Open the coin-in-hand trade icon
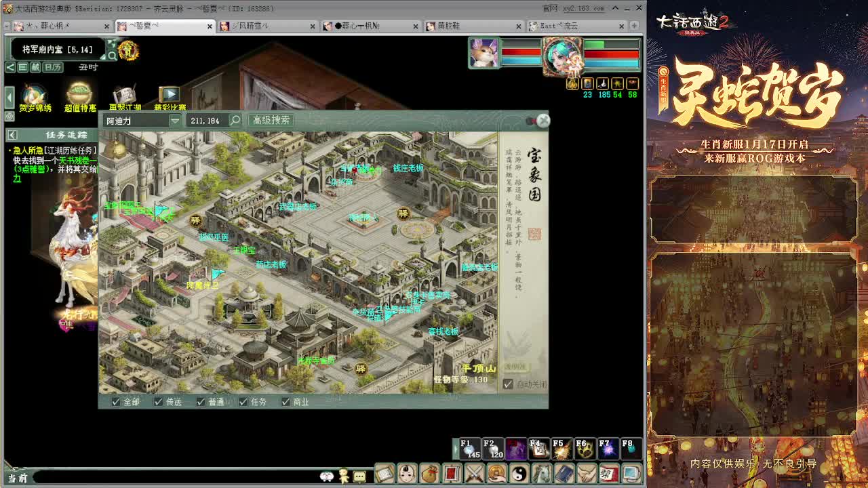868x488 pixels. (496, 474)
